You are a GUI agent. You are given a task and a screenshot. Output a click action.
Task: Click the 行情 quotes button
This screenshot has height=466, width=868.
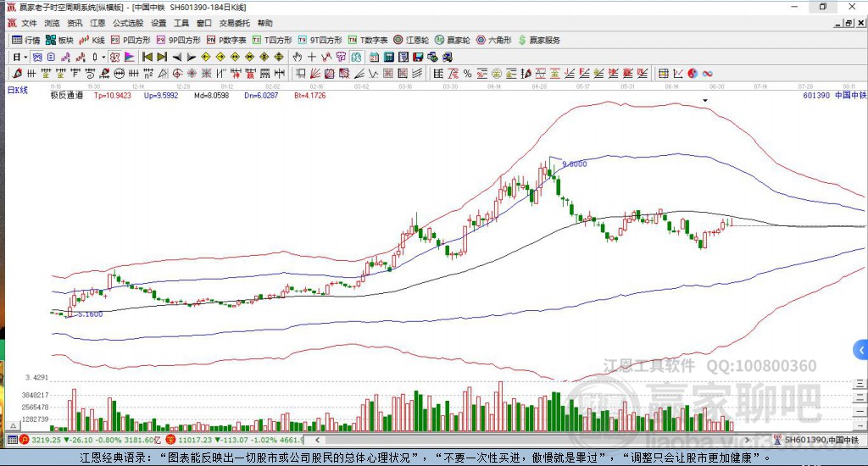[x=25, y=40]
